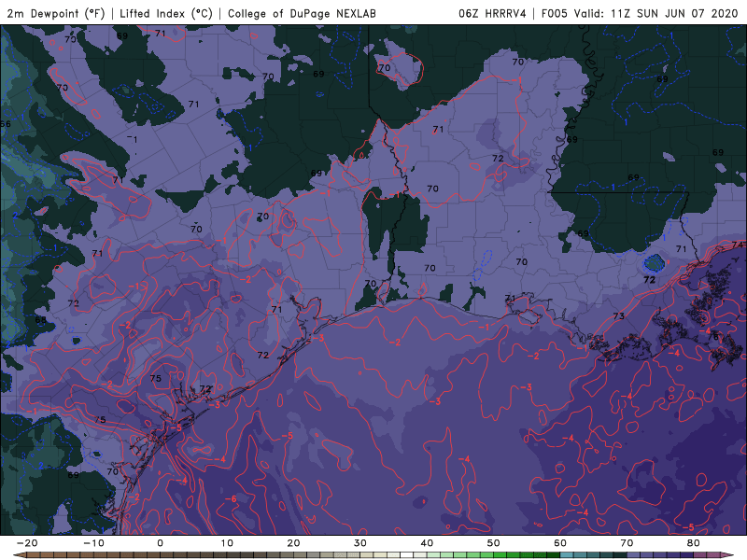Click the 10 tick label on the color scale
Image resolution: width=747 pixels, height=560 pixels.
(x=227, y=543)
